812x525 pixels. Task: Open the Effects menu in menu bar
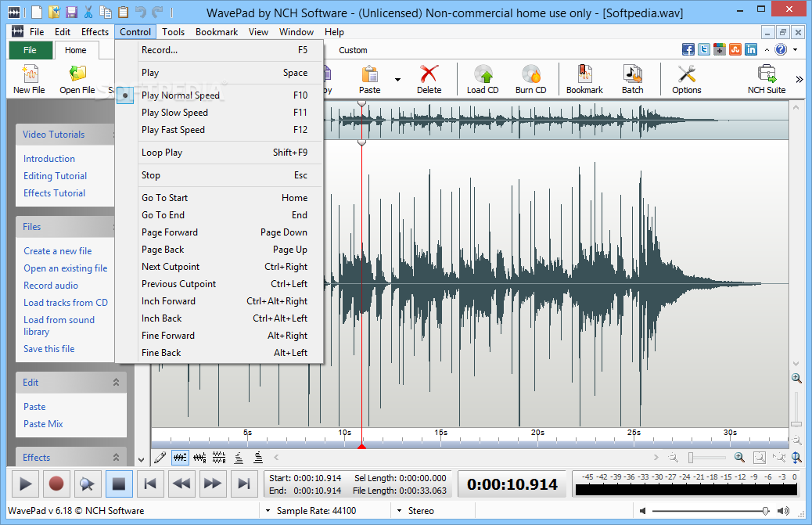click(x=95, y=31)
